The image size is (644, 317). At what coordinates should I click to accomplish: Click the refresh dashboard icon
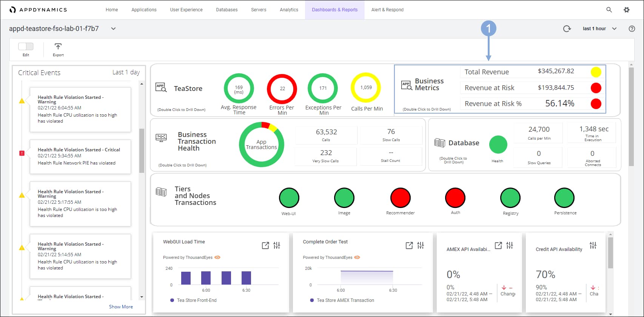(x=567, y=29)
